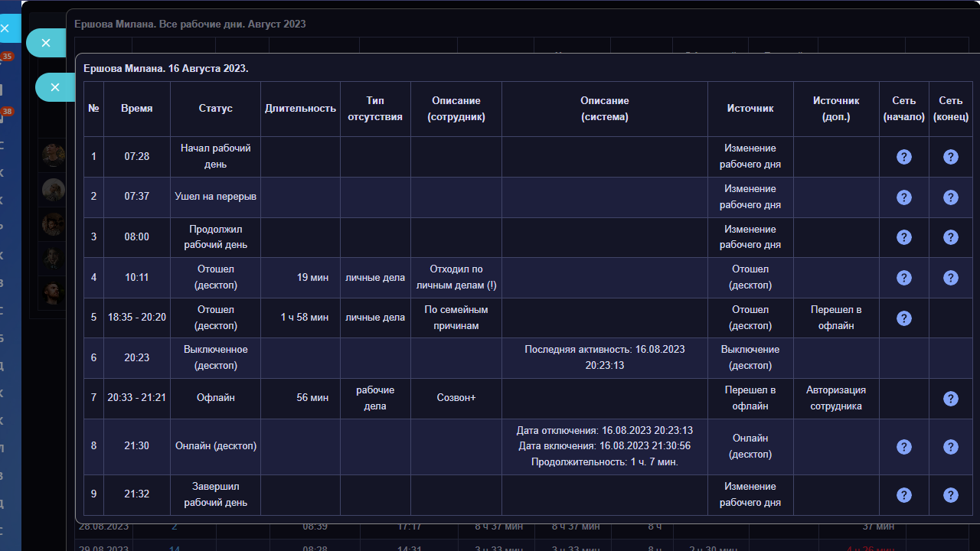
Task: Click network end help icon for Офлайн row
Action: point(950,399)
